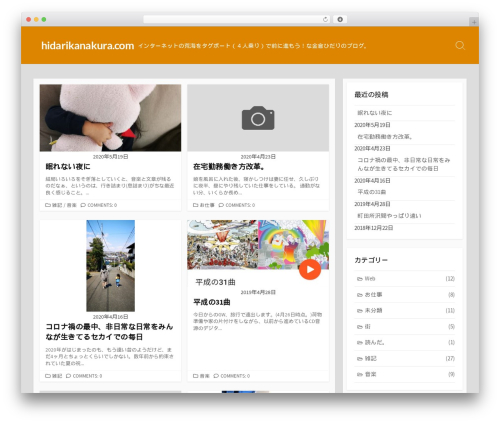Click the カテゴリー widget heading
The image size is (500, 423).
(x=371, y=260)
